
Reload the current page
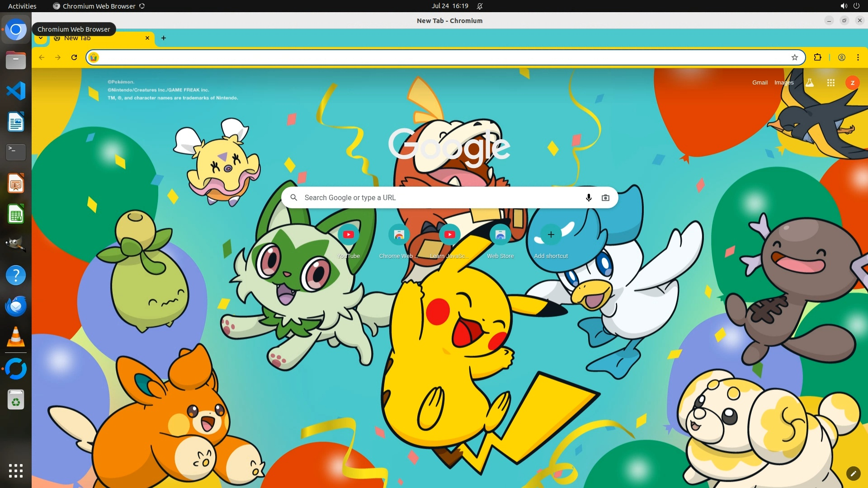pyautogui.click(x=74, y=57)
